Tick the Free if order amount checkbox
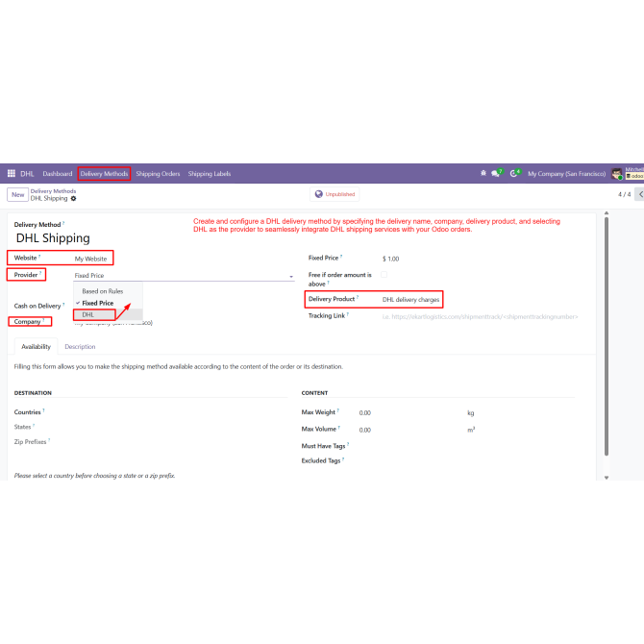644x644 pixels. pyautogui.click(x=384, y=274)
